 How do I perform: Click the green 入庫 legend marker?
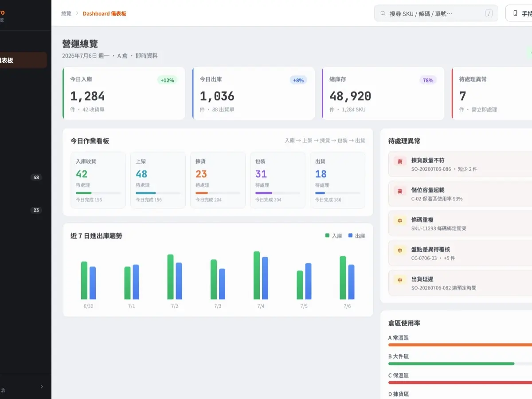coord(327,236)
